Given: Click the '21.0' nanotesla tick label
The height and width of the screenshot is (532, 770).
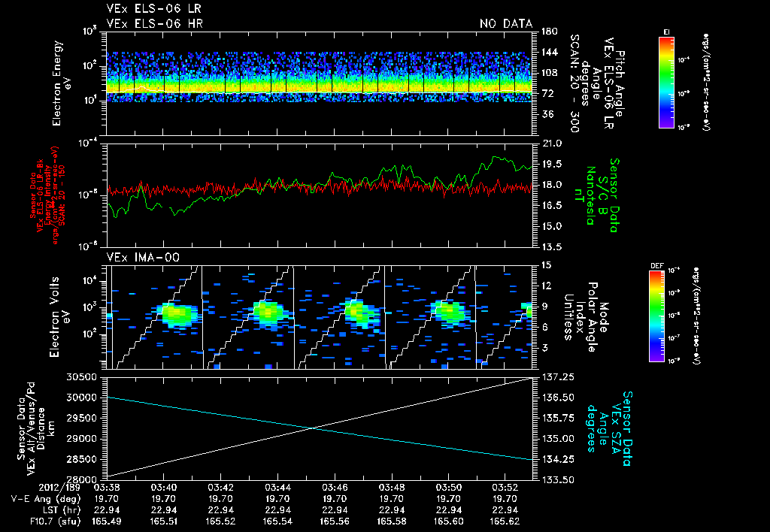Looking at the screenshot, I should (x=552, y=144).
